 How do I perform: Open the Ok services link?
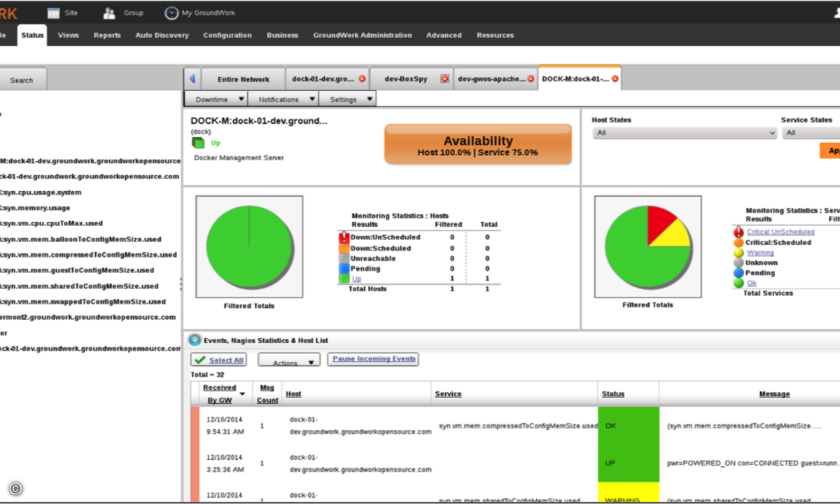tap(752, 283)
